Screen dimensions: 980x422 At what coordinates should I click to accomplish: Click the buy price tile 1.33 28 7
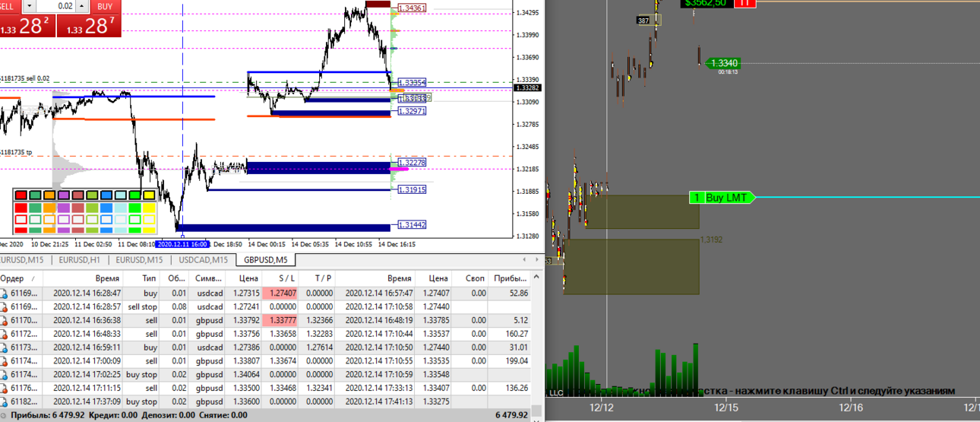point(90,26)
